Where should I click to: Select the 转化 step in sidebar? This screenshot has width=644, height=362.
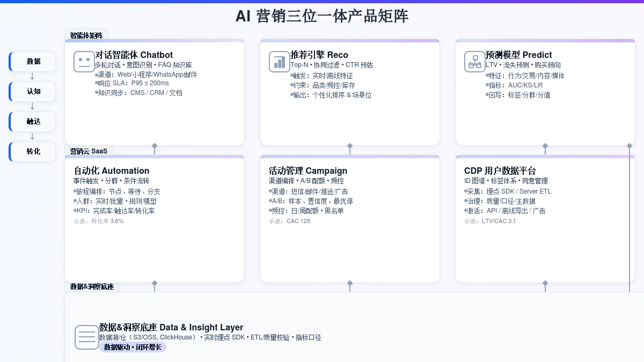(33, 152)
